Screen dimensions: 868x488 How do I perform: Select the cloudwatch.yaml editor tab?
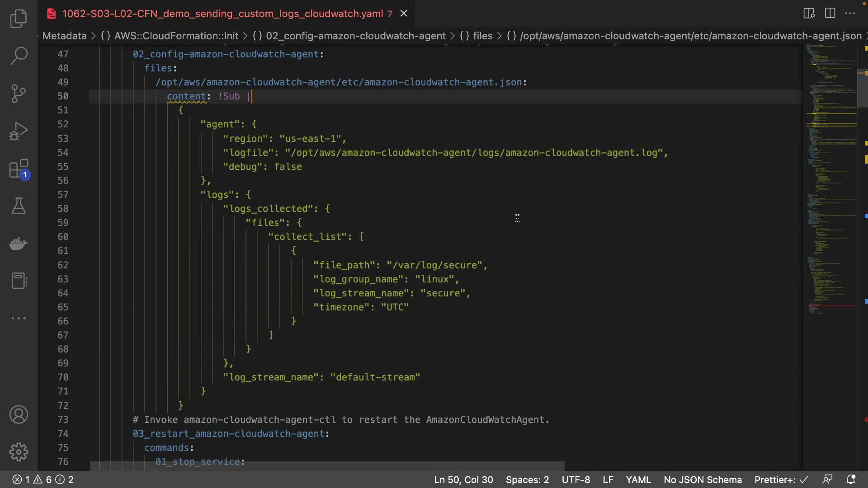click(222, 14)
